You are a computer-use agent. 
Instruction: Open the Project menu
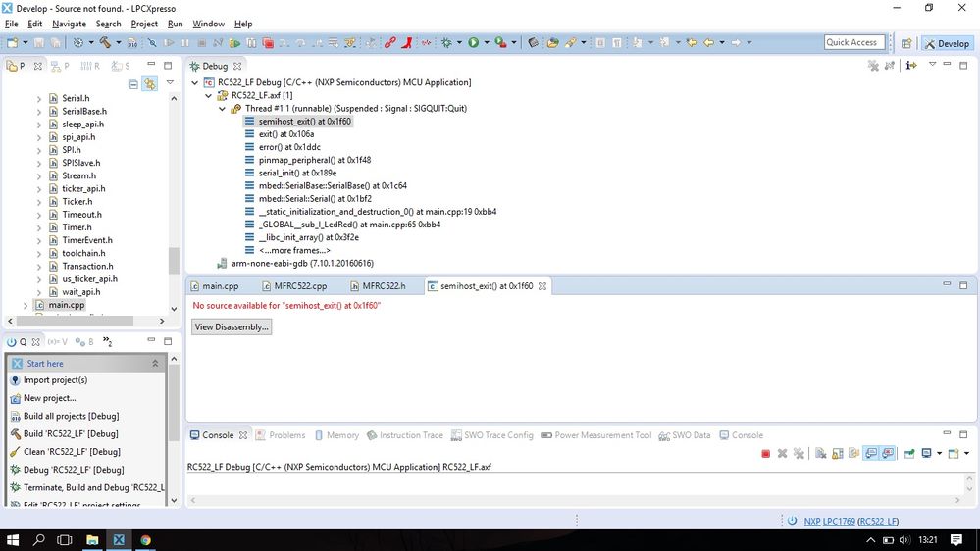[x=144, y=24]
